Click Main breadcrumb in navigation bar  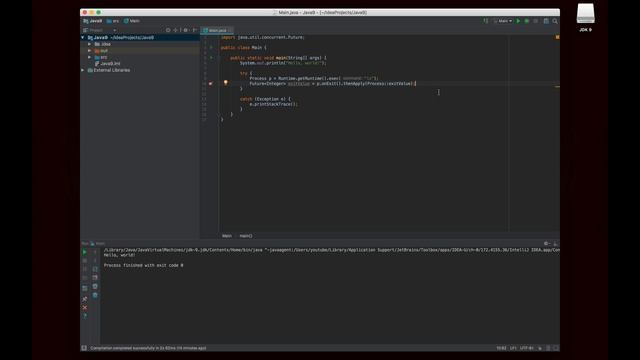tap(132, 21)
